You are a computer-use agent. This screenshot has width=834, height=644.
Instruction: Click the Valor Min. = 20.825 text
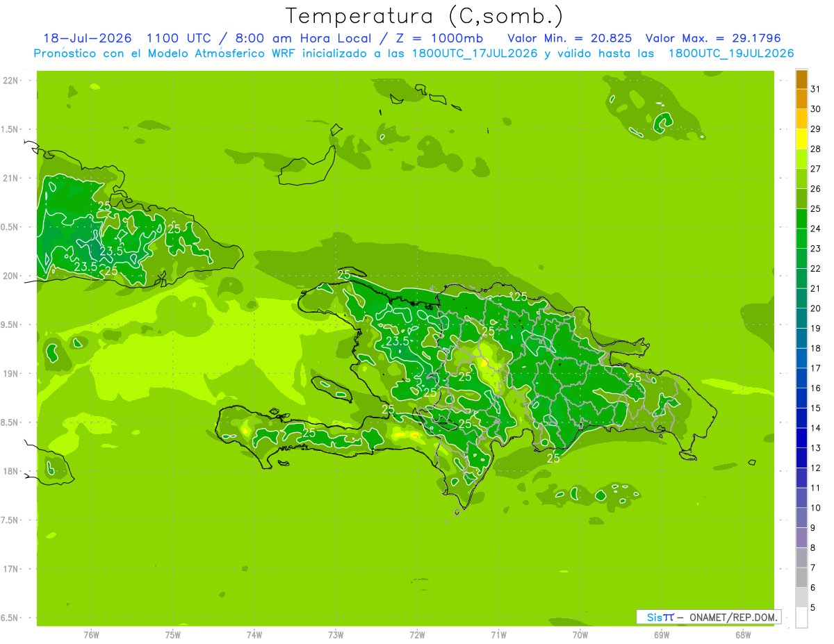coord(569,38)
